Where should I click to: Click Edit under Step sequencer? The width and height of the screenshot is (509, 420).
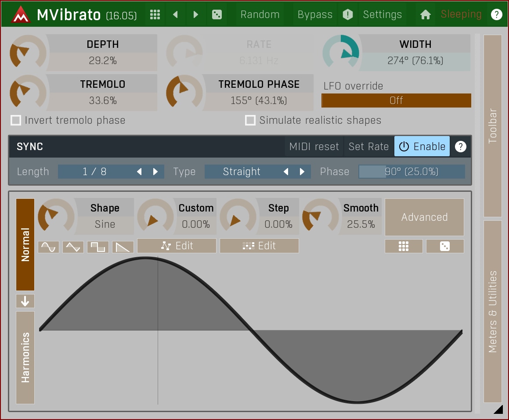click(260, 246)
